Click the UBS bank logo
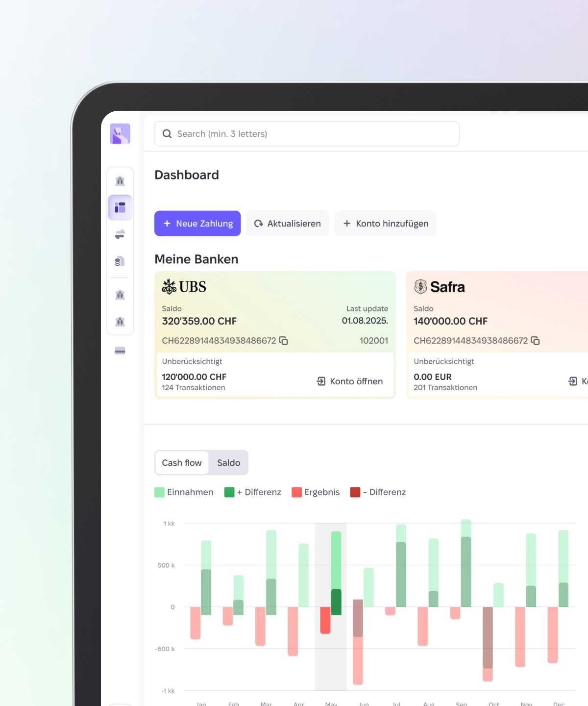The image size is (588, 706). [184, 287]
